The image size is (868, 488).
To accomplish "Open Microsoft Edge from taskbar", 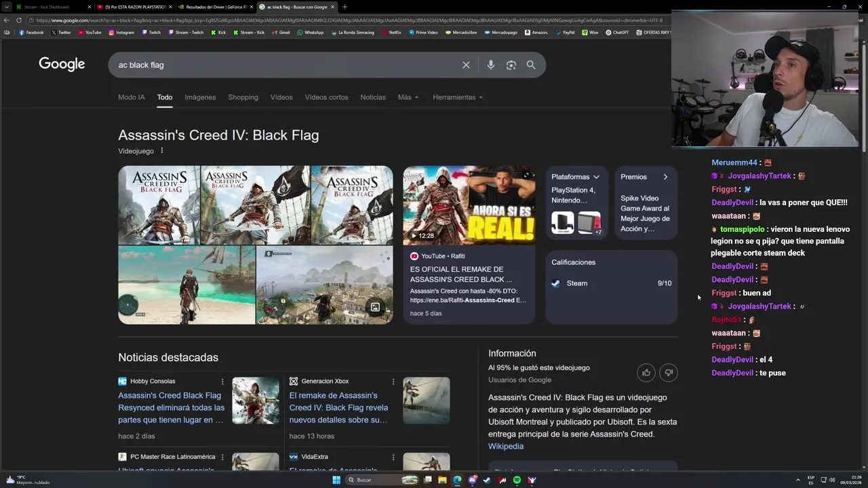I will [457, 480].
